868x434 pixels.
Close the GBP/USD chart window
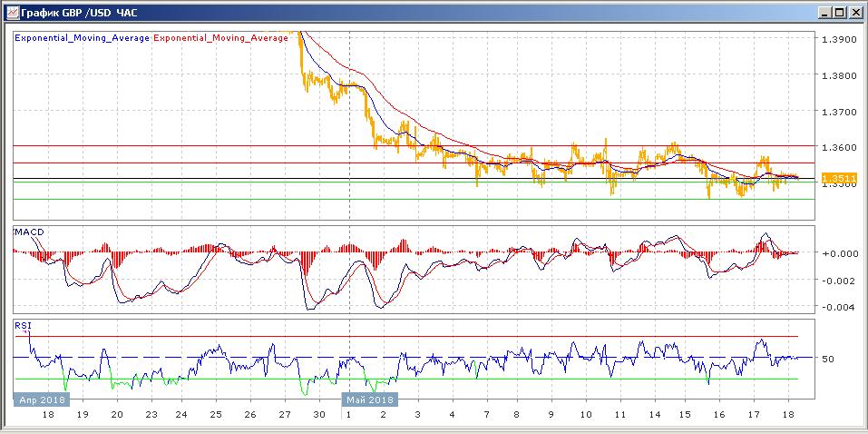coord(854,13)
